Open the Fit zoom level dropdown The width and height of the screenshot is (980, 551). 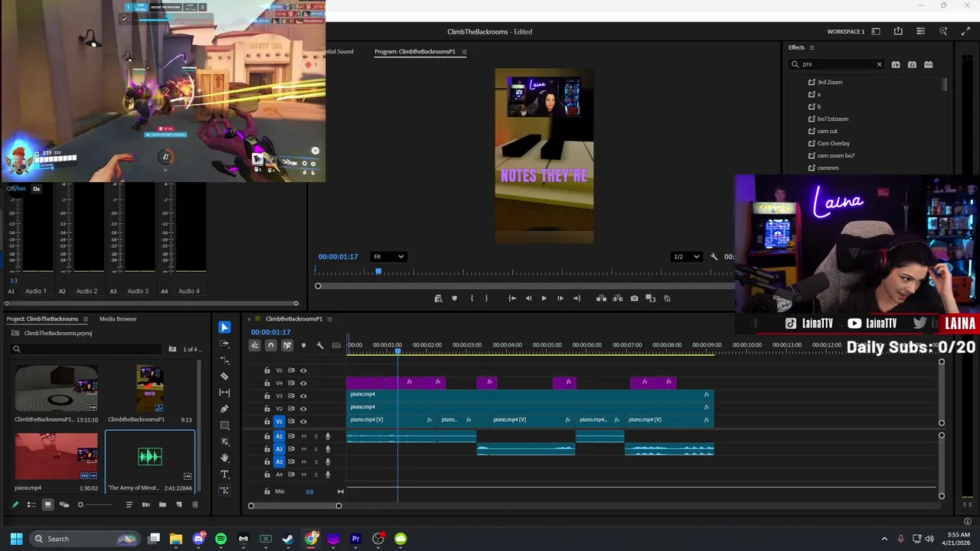click(x=389, y=256)
